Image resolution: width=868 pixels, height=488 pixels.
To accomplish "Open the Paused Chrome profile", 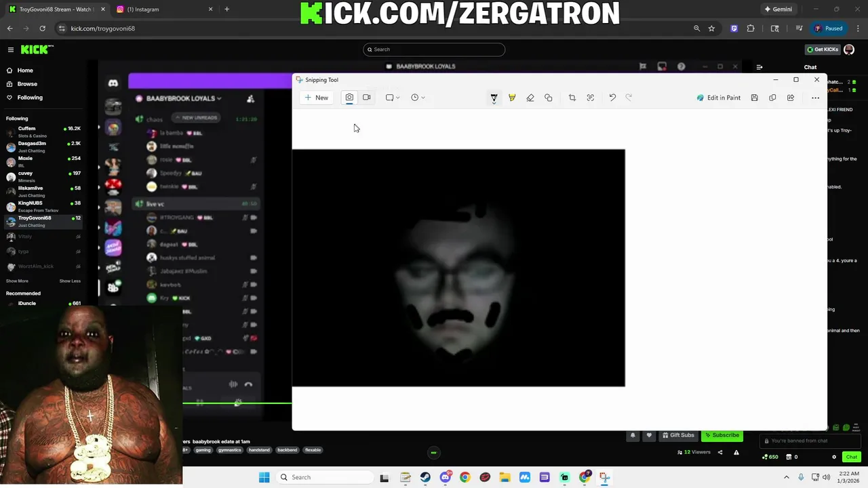I will coord(829,28).
